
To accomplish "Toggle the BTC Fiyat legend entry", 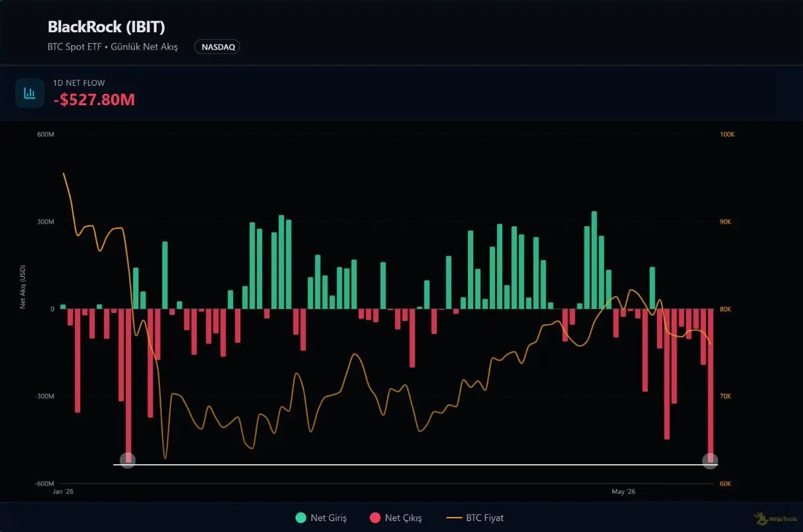I will [475, 518].
